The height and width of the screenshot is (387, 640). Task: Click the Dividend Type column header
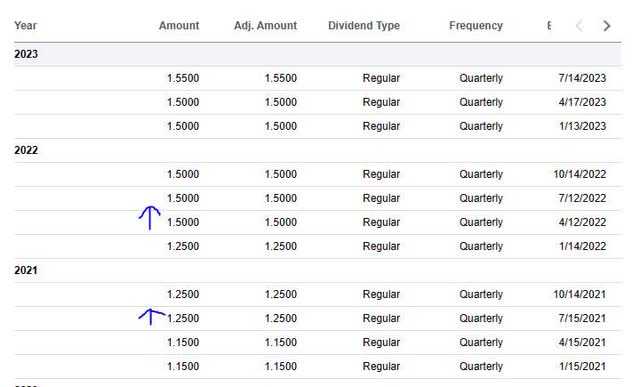pyautogui.click(x=364, y=26)
